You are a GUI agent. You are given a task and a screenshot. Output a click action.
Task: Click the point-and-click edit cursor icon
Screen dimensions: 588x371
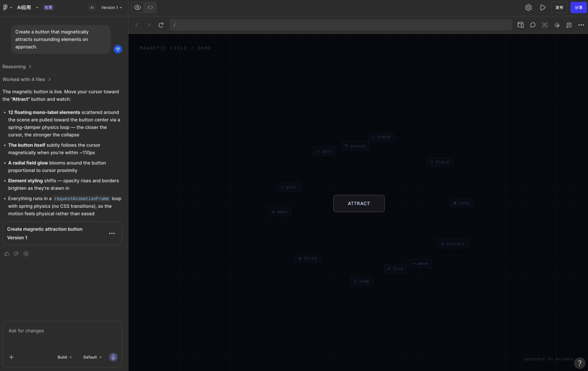(557, 25)
